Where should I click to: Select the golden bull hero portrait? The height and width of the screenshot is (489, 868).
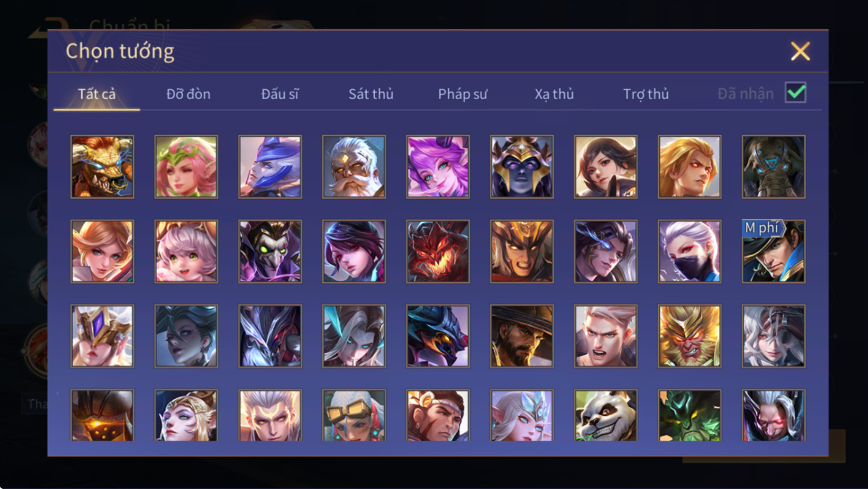tap(102, 167)
